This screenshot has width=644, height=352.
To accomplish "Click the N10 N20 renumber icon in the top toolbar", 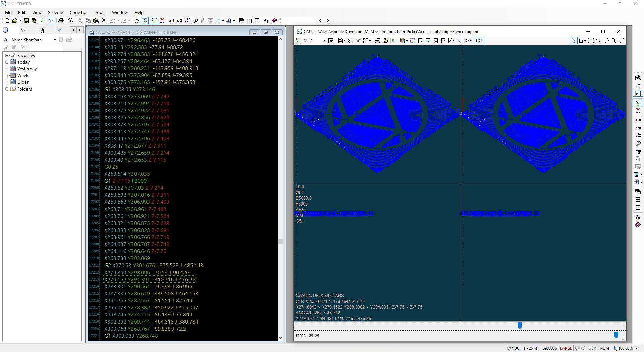I will click(x=187, y=21).
